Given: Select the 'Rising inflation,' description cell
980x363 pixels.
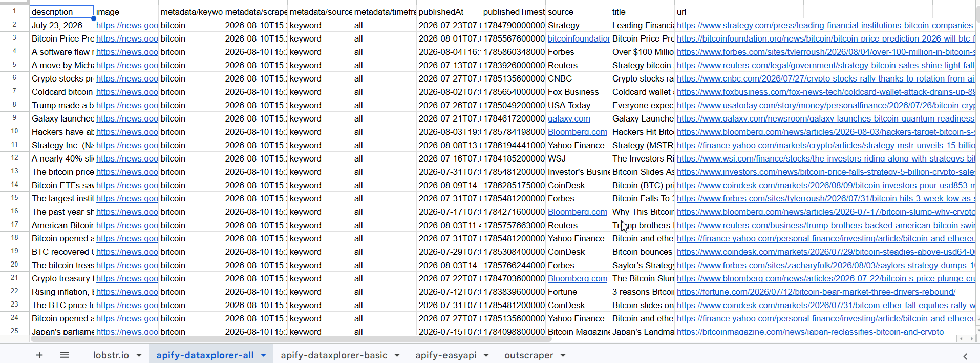Looking at the screenshot, I should (x=61, y=292).
